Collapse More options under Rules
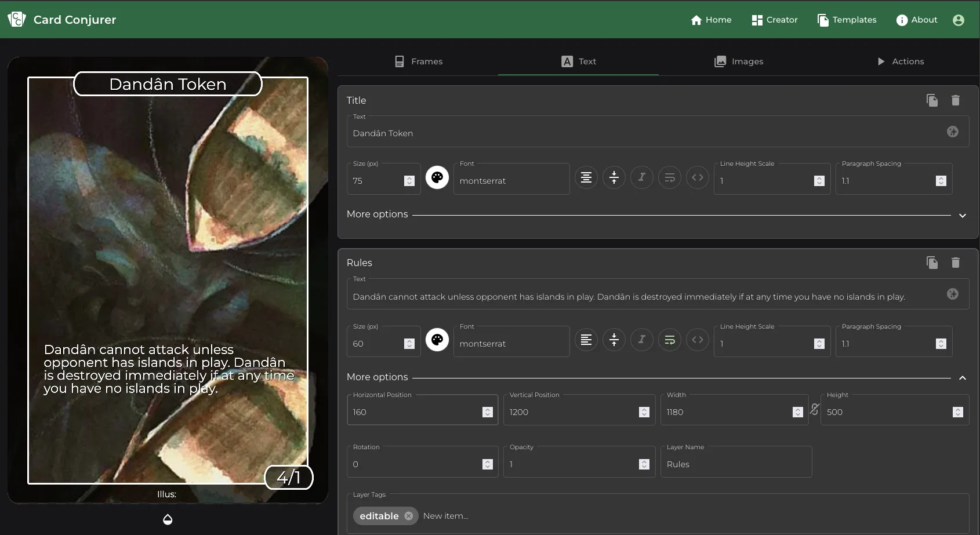This screenshot has width=980, height=535. [962, 378]
